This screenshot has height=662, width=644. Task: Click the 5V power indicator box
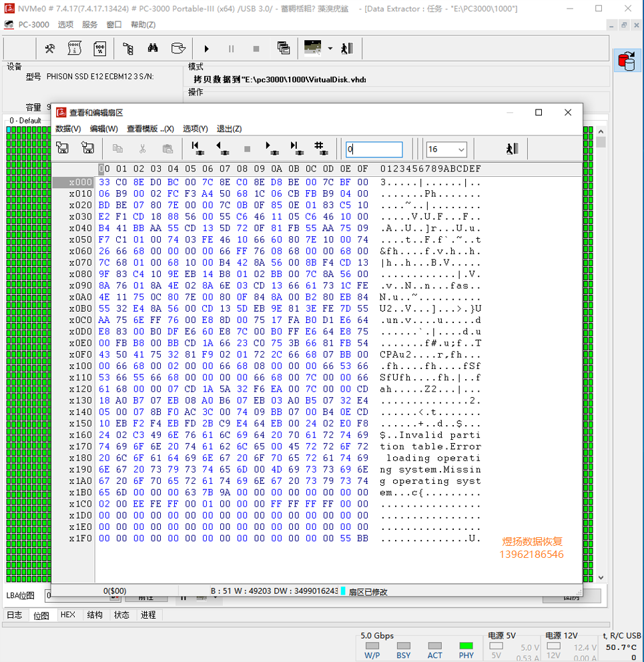[497, 646]
